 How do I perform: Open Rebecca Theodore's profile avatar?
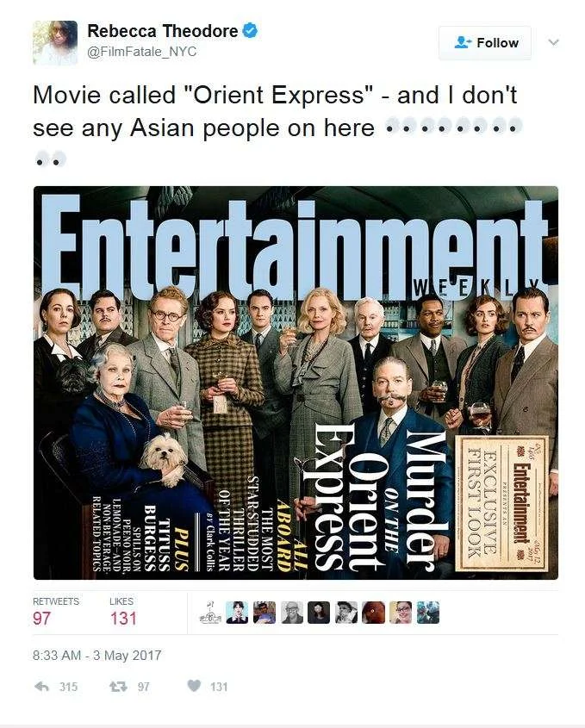click(x=55, y=42)
